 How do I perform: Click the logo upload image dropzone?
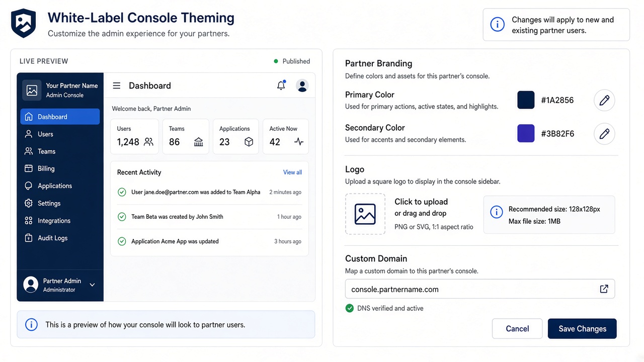pos(365,214)
